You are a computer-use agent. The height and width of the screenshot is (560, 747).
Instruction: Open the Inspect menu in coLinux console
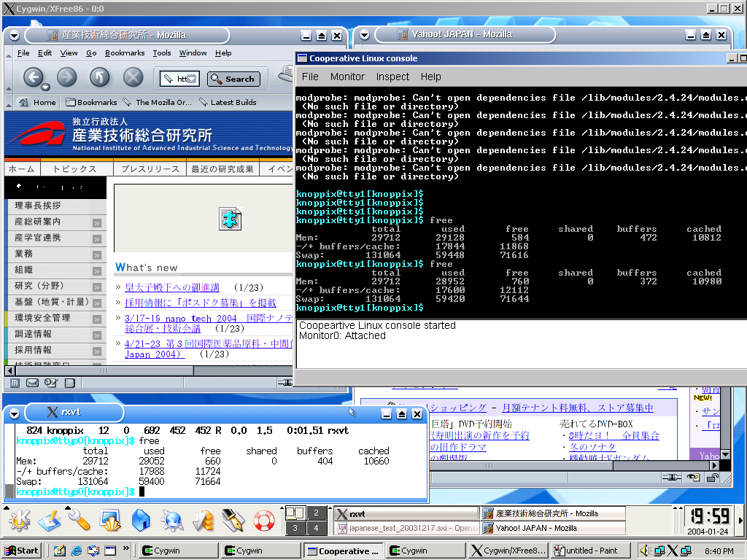coord(392,77)
